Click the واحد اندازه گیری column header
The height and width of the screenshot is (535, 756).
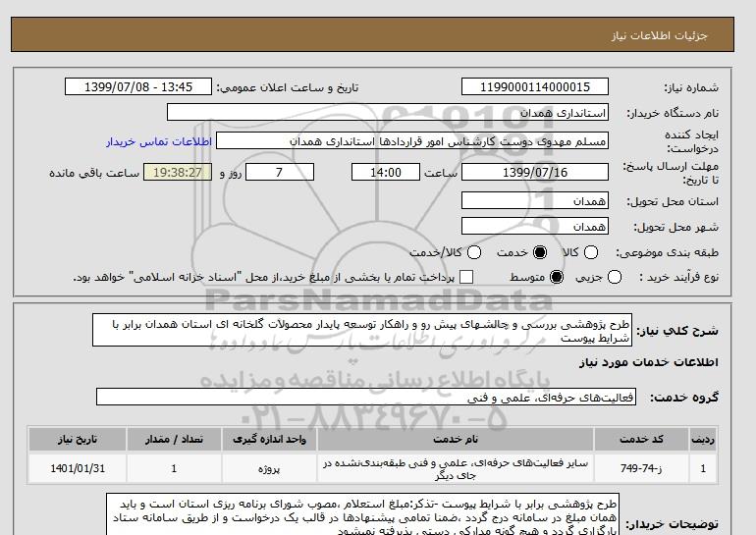(269, 440)
